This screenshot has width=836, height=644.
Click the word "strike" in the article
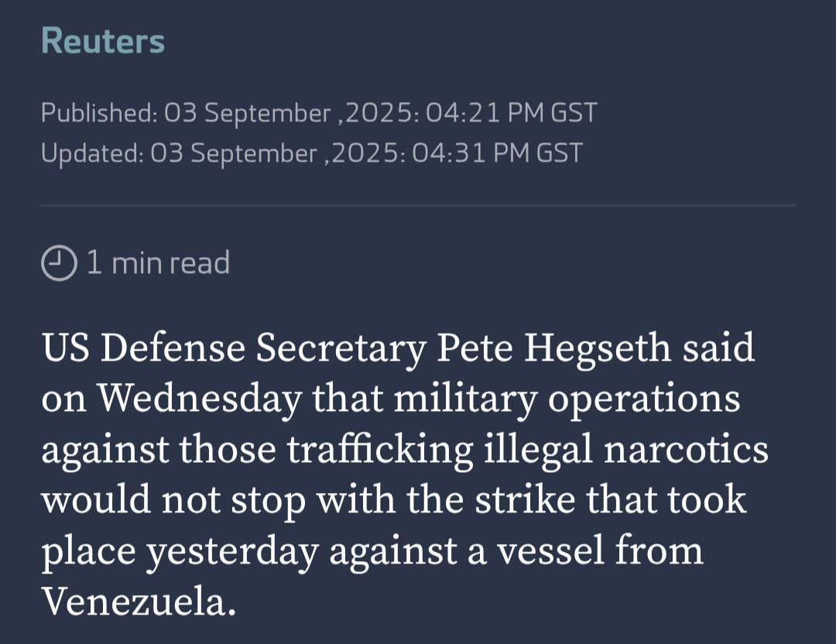point(526,501)
